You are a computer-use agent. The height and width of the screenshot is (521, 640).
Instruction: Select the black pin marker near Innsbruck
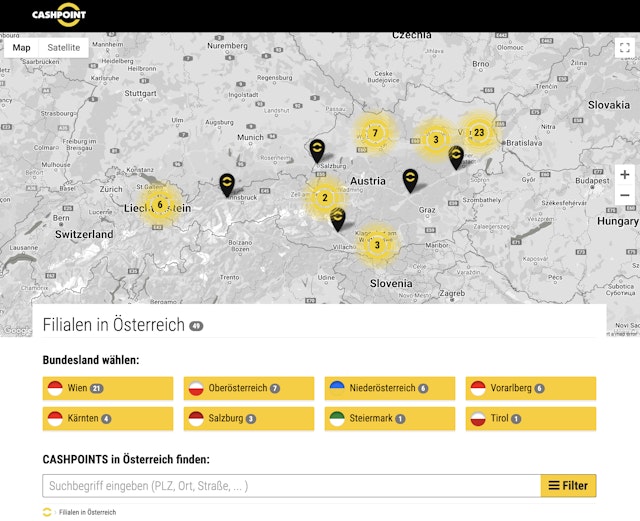pyautogui.click(x=227, y=183)
